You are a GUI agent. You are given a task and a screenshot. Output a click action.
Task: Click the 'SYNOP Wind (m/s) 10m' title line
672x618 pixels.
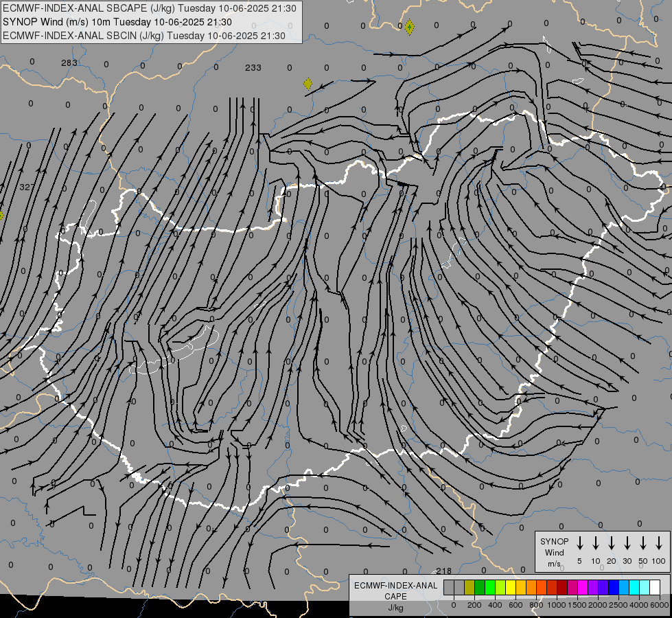point(117,22)
